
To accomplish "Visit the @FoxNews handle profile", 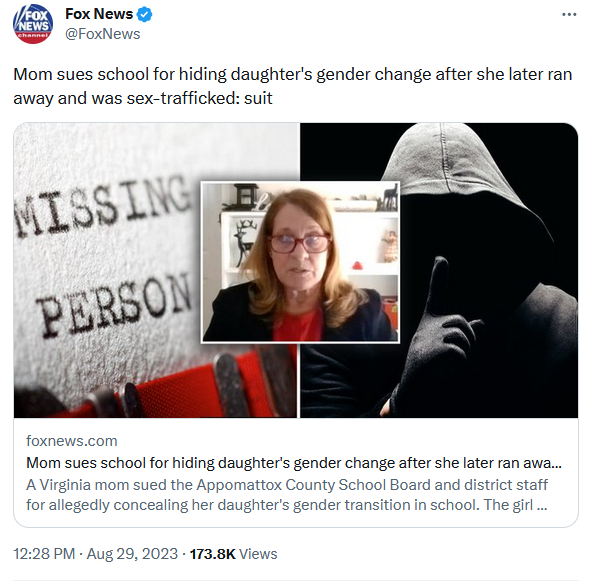I will pos(102,34).
